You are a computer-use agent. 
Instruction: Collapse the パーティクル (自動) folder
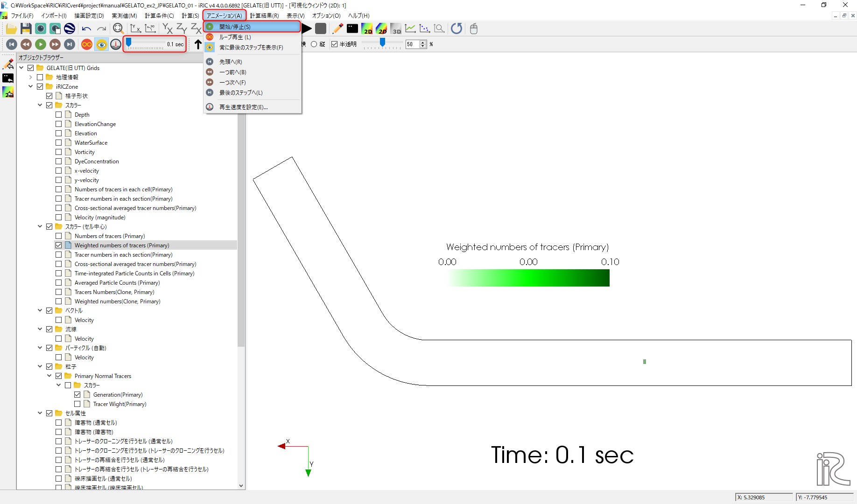[x=40, y=348]
